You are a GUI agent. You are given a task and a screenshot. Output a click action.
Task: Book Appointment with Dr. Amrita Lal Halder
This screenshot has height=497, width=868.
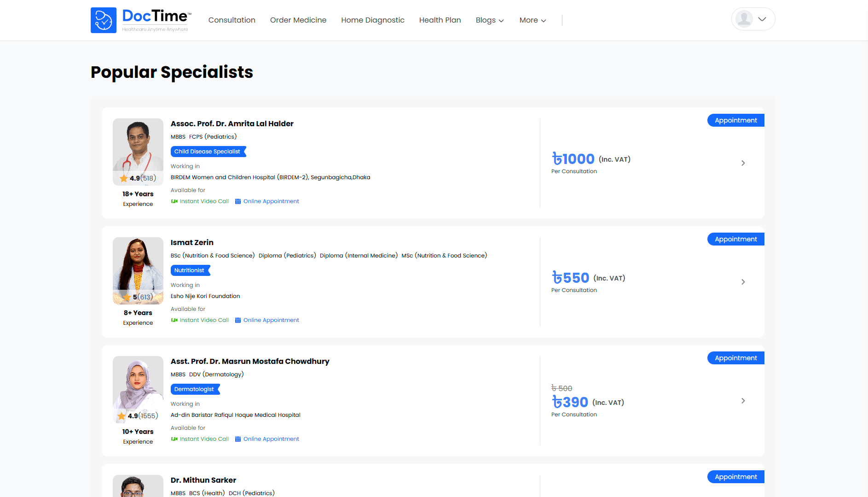(x=735, y=120)
